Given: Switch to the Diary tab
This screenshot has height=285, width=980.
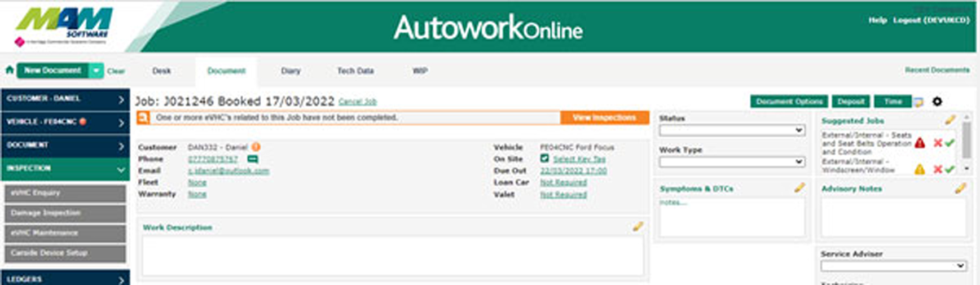Looking at the screenshot, I should click(x=291, y=71).
